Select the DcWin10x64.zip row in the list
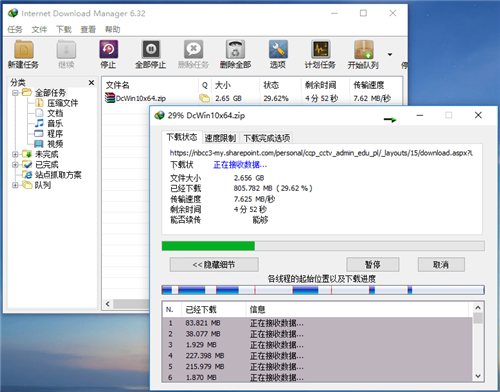Screen dimensions: 500x392 point(252,98)
